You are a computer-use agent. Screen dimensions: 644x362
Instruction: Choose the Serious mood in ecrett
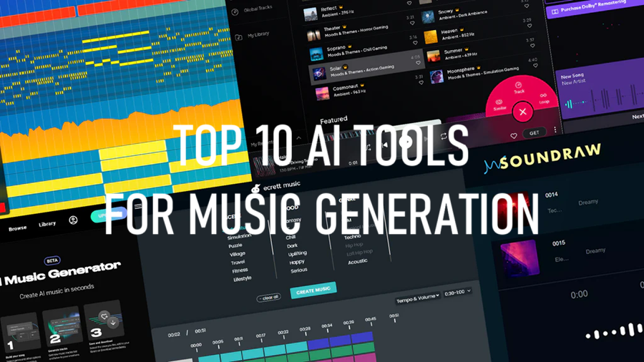299,270
